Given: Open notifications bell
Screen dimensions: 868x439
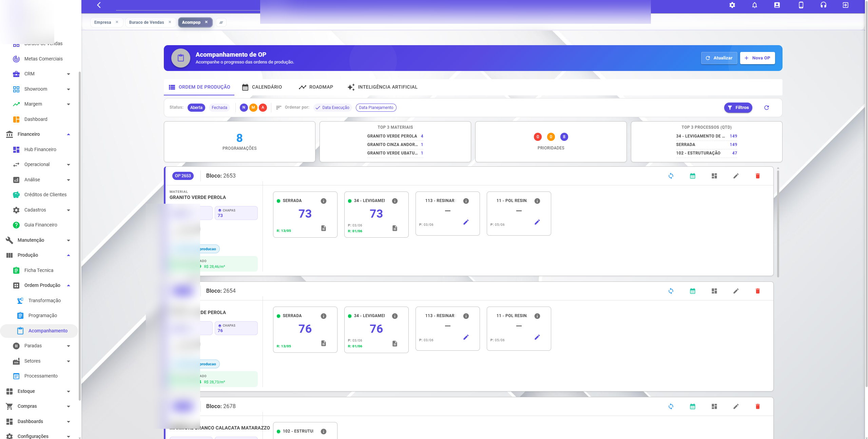Looking at the screenshot, I should tap(754, 5).
